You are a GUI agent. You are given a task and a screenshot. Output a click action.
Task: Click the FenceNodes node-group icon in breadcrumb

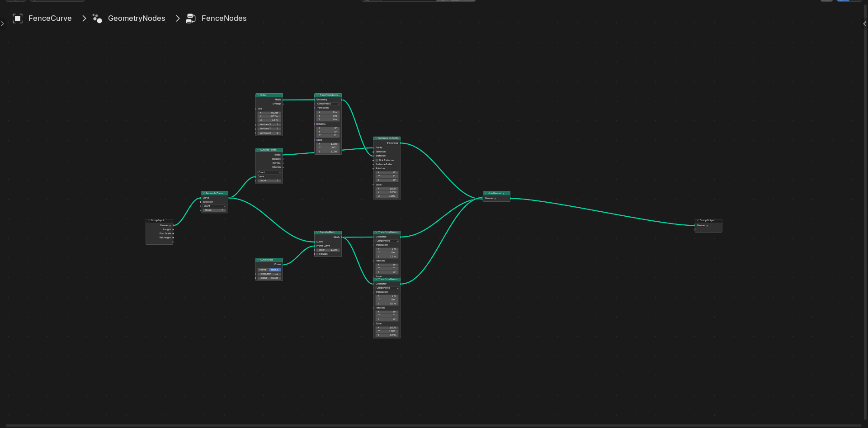point(191,18)
